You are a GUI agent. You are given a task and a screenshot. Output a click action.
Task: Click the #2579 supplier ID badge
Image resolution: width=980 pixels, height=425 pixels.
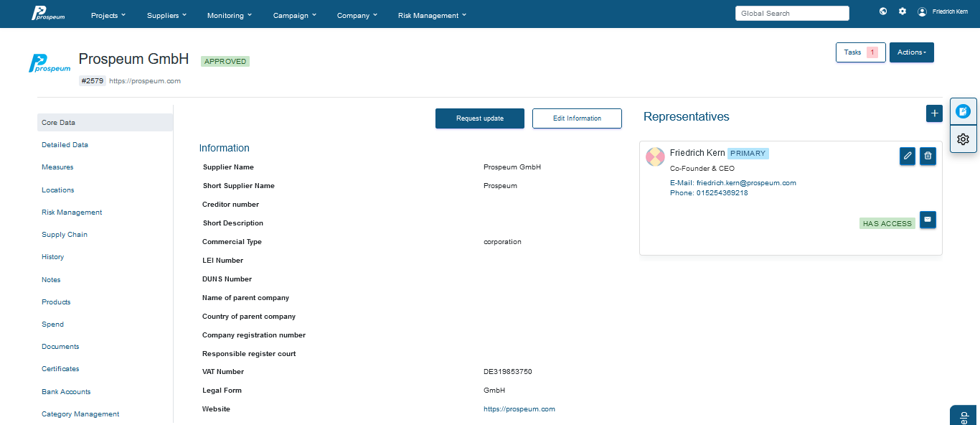click(x=93, y=81)
